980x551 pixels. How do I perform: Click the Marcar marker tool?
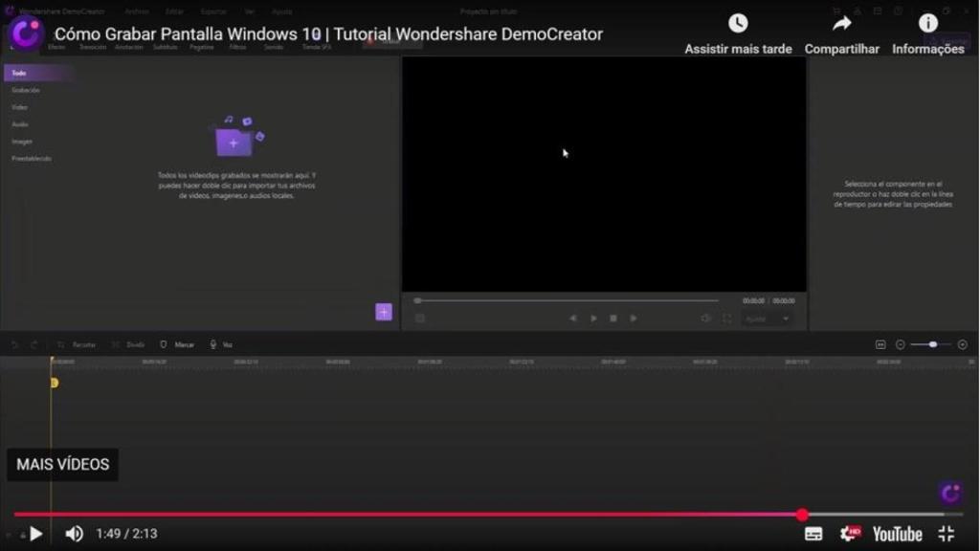click(177, 344)
